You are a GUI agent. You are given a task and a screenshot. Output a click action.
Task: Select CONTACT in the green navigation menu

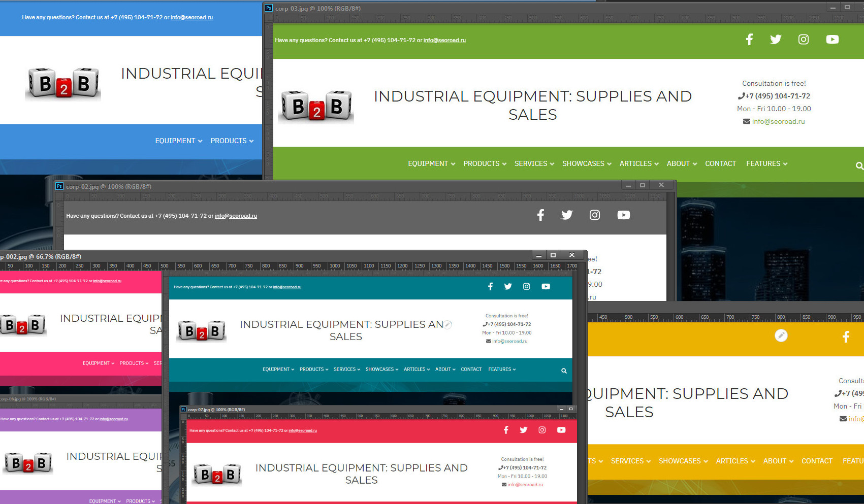point(720,164)
